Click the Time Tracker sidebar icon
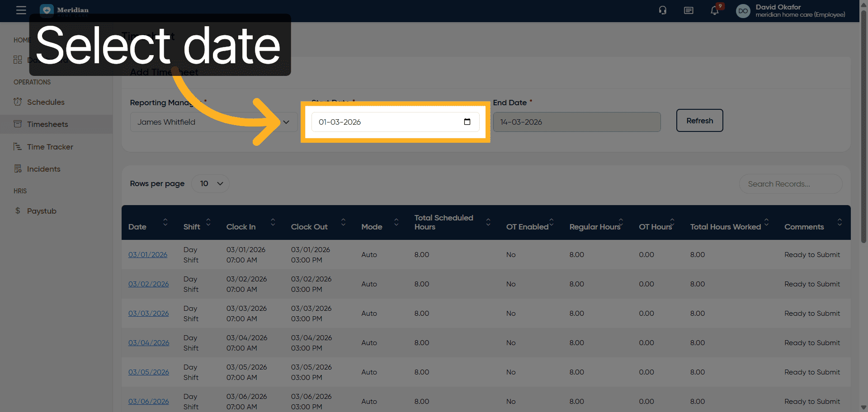Viewport: 868px width, 412px height. tap(18, 147)
